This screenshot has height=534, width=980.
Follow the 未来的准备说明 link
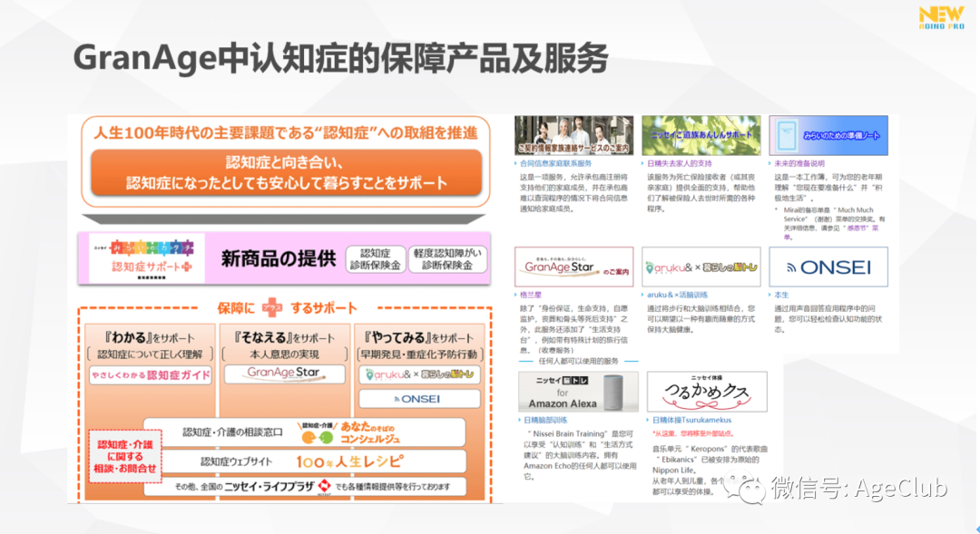click(x=799, y=163)
